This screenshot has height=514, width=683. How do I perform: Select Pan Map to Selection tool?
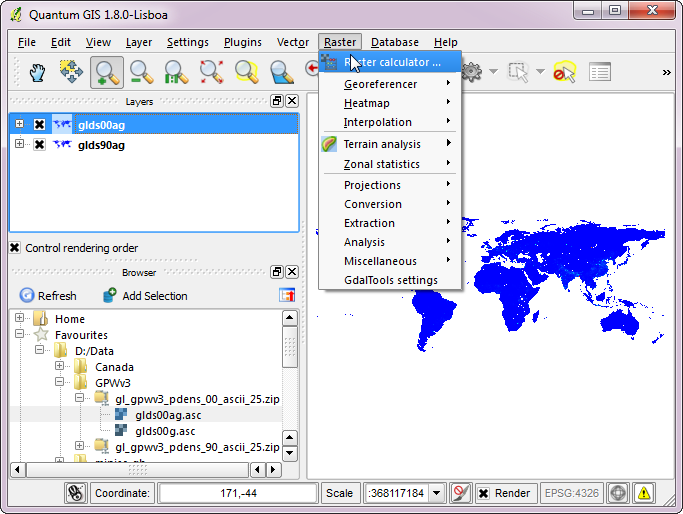[71, 72]
